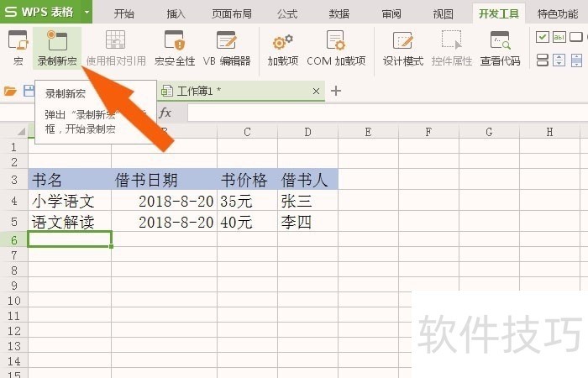Open COM 加载项 dialog

[x=336, y=48]
